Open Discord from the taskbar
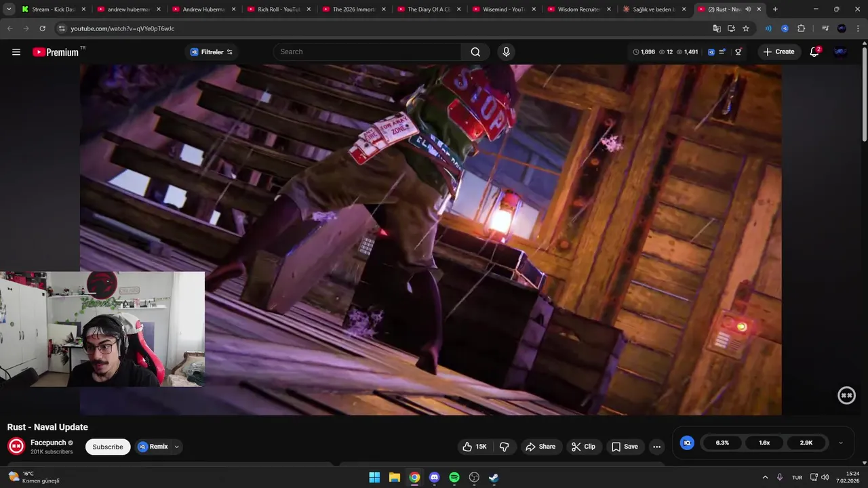The width and height of the screenshot is (868, 488). [434, 477]
